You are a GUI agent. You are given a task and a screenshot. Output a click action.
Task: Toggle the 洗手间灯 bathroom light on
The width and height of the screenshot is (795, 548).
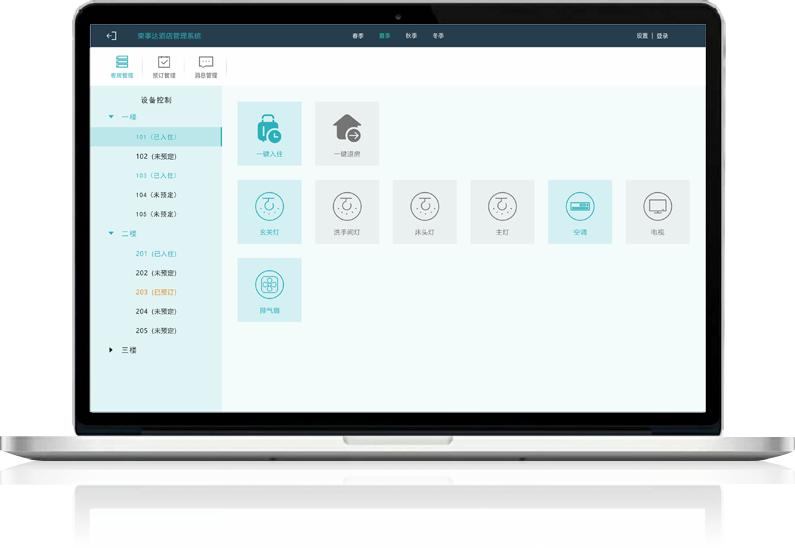tap(347, 211)
